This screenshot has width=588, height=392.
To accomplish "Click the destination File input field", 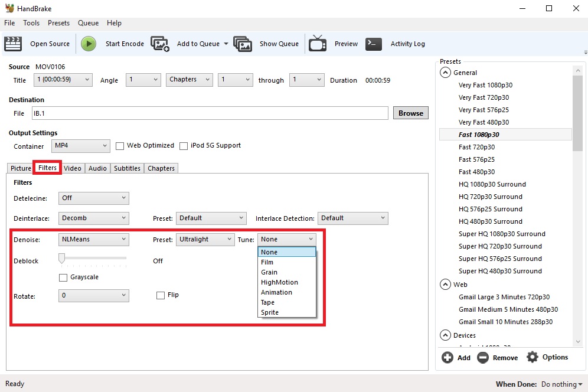I will pyautogui.click(x=210, y=113).
